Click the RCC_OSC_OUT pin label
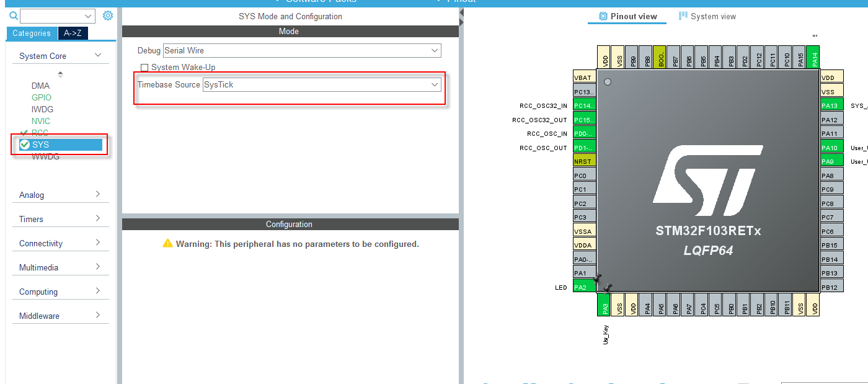The height and width of the screenshot is (384, 868). coord(543,148)
